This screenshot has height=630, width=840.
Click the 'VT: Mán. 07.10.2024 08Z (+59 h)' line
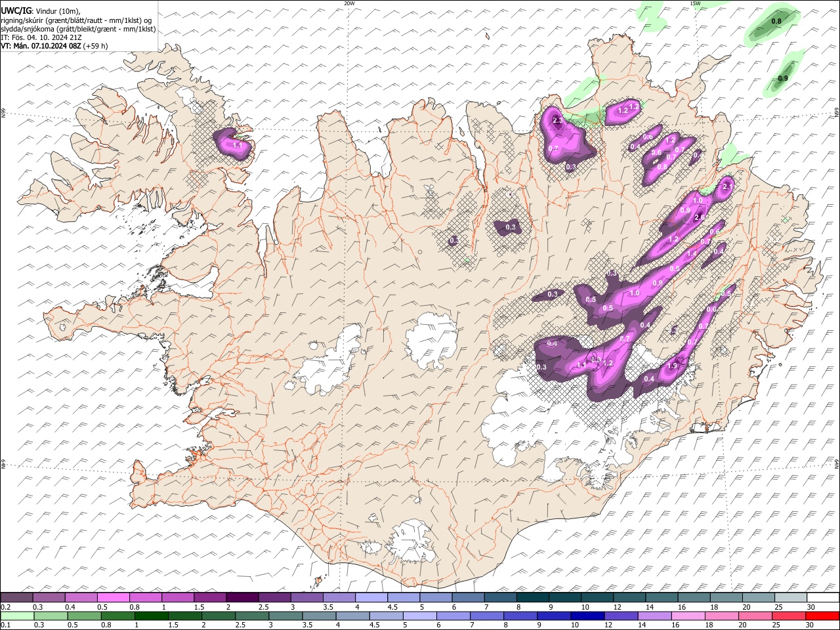(x=54, y=46)
